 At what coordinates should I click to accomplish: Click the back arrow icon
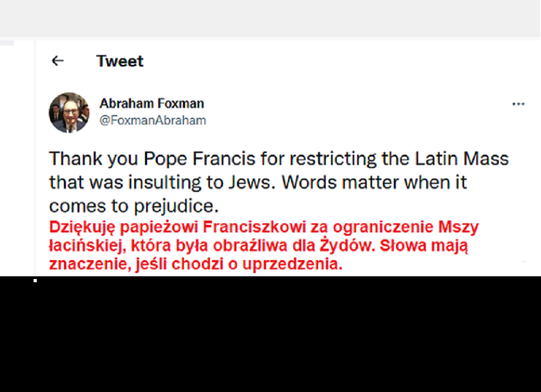click(57, 61)
